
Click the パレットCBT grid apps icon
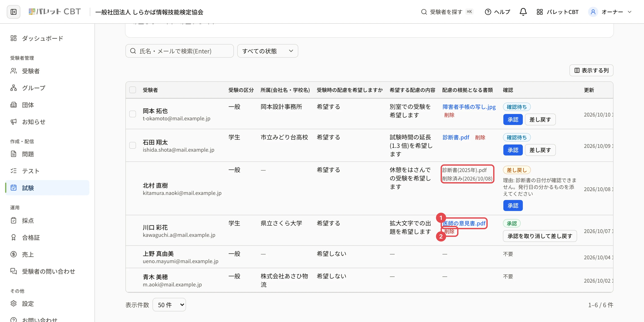click(540, 12)
